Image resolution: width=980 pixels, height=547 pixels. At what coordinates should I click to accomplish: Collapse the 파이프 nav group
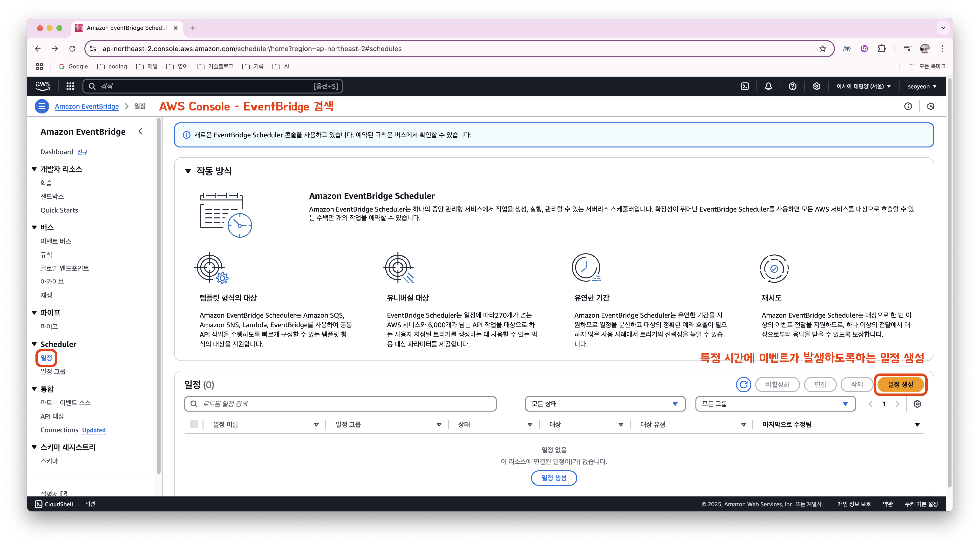[x=34, y=313]
